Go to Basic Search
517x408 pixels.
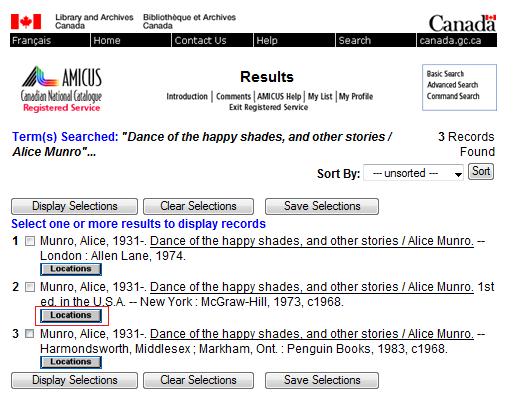445,74
